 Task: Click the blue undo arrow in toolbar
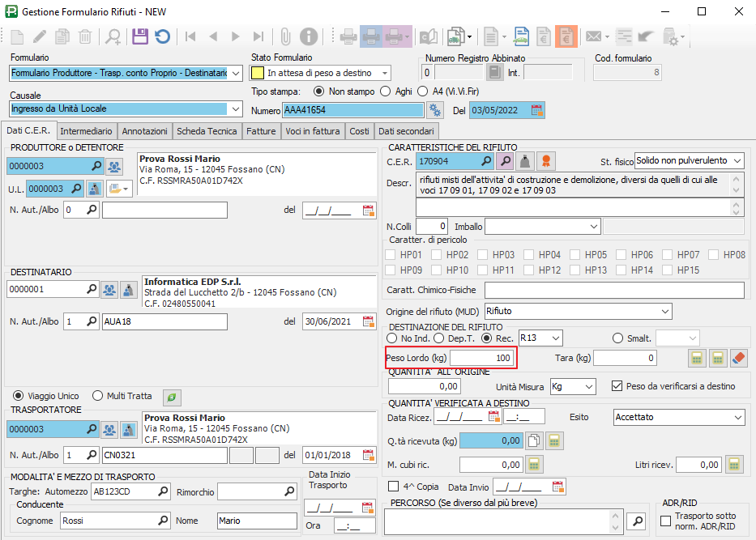pos(163,36)
